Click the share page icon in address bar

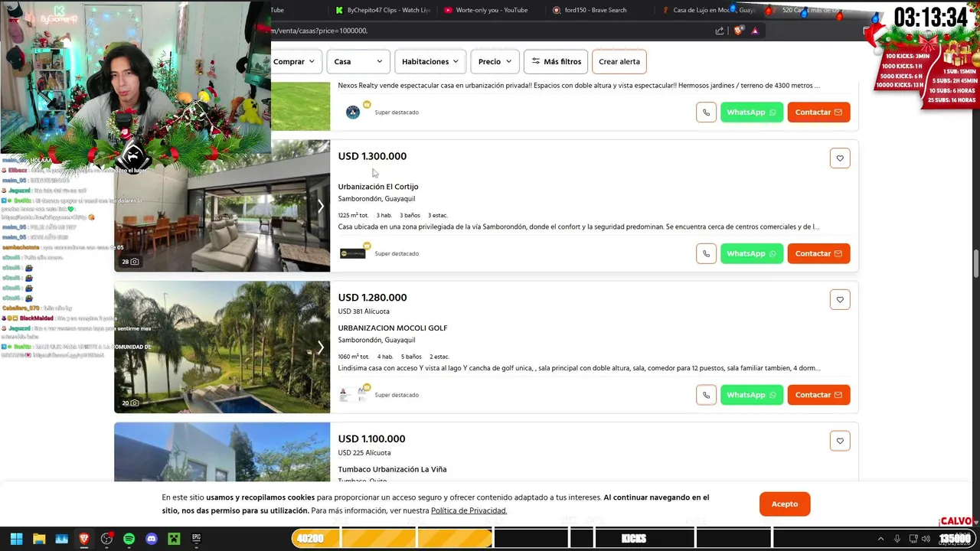coord(720,31)
